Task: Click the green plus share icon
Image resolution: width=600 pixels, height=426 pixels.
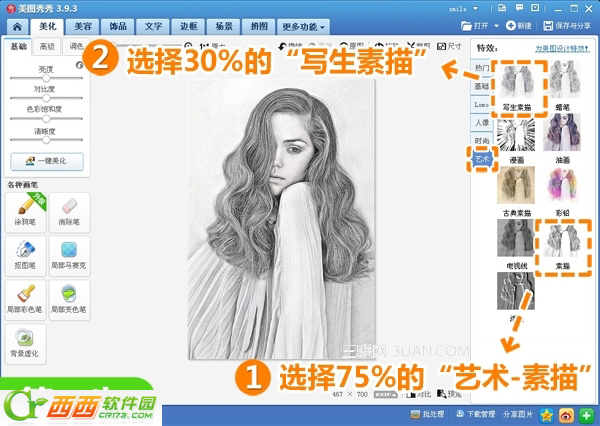Action: coord(586,415)
